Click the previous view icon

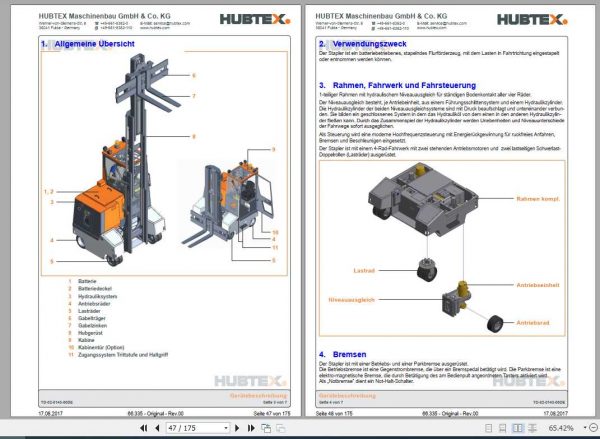[266, 428]
